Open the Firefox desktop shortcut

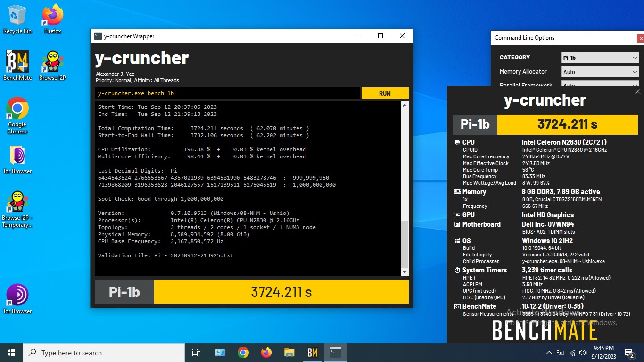[x=53, y=19]
